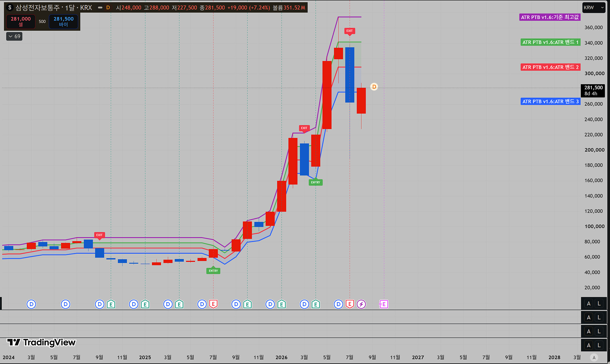
Task: Toggle auto scale A on bottom pane
Action: (x=589, y=345)
